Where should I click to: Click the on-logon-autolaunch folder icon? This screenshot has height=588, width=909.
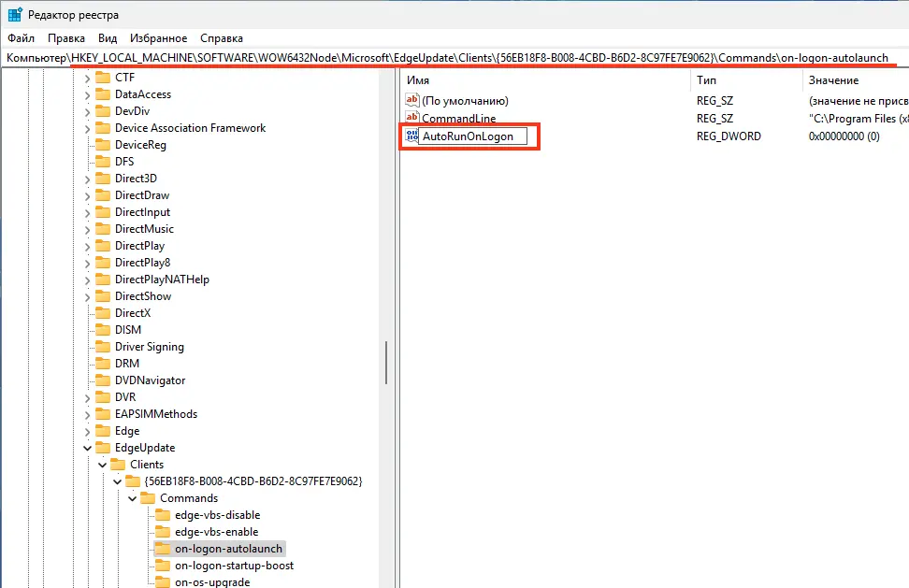point(163,548)
